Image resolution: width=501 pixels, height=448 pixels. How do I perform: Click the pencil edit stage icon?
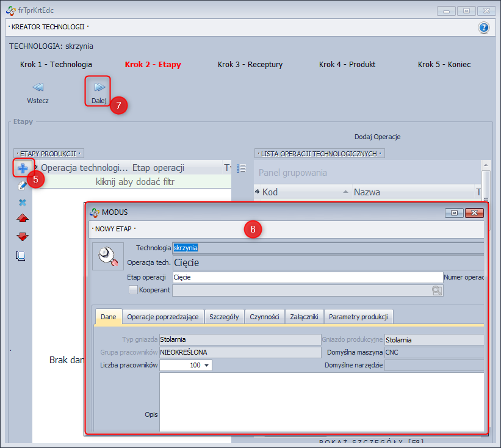[x=23, y=186]
